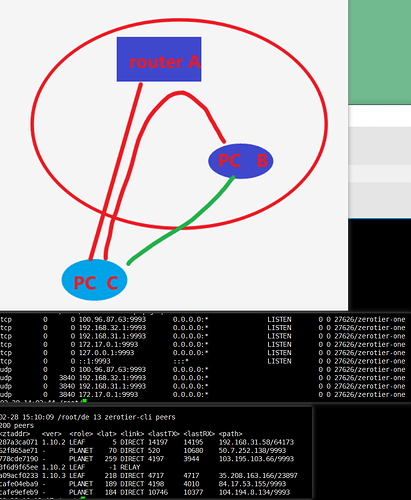The height and width of the screenshot is (500, 411).
Task: Click the PC C light-blue ellipse
Action: (94, 280)
